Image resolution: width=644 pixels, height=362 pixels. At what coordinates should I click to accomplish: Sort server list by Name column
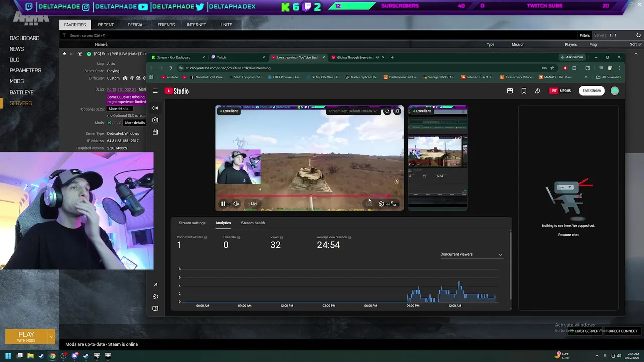pyautogui.click(x=102, y=44)
